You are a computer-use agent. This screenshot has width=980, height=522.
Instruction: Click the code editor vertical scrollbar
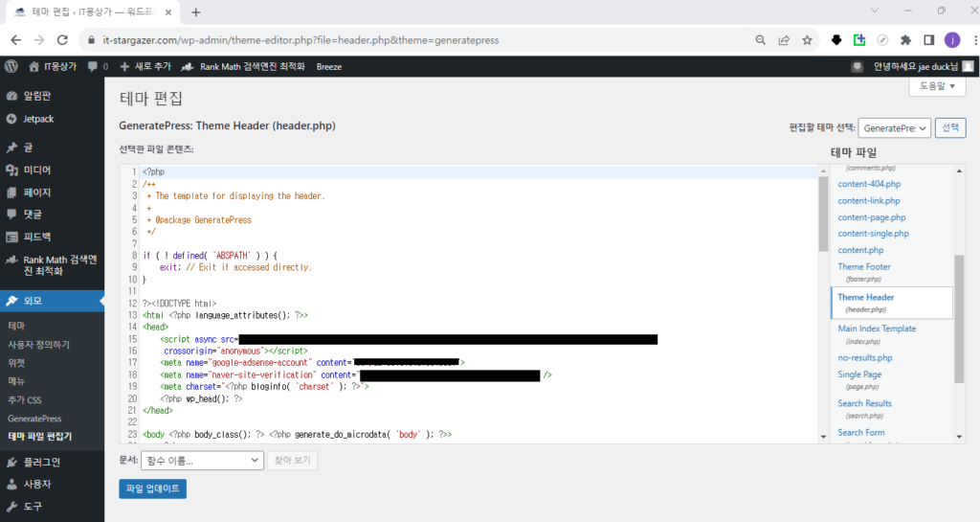click(x=823, y=216)
